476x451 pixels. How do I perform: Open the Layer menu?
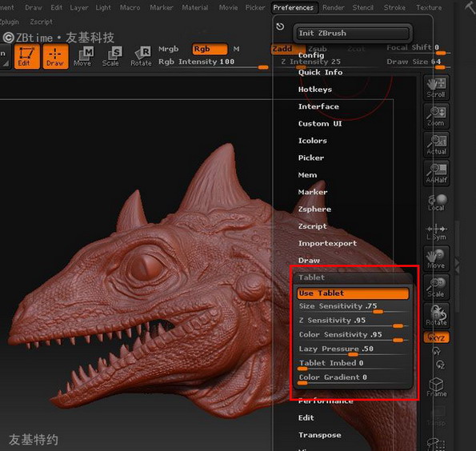point(79,7)
